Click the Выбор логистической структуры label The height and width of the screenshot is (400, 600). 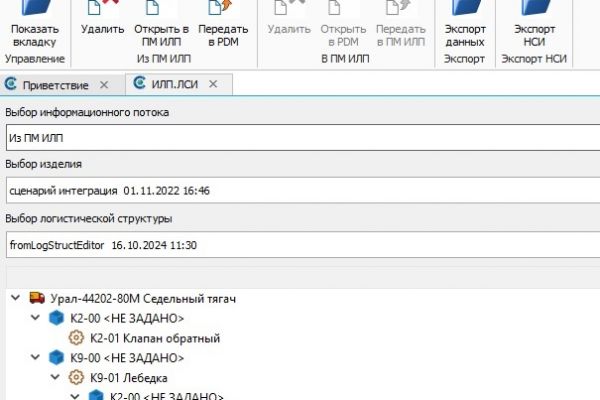coord(88,219)
